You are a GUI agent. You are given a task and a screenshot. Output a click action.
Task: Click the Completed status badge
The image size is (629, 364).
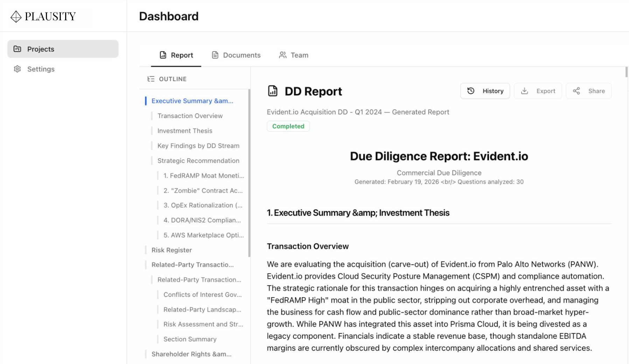288,126
